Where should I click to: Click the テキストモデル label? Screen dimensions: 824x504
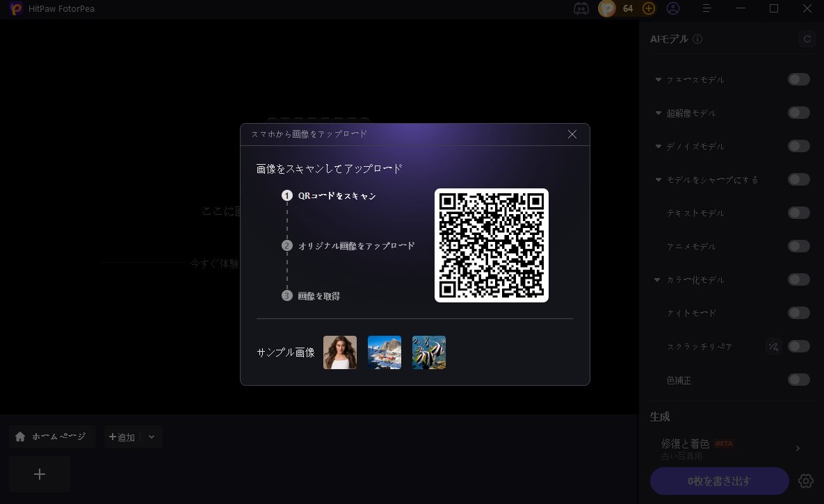point(696,213)
